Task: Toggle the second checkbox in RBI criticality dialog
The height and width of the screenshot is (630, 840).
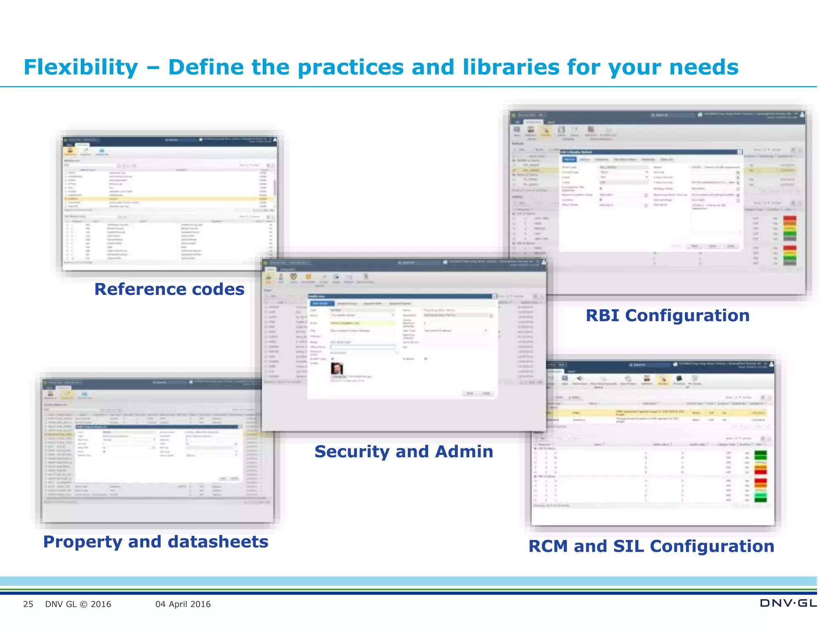Action: pyautogui.click(x=601, y=200)
